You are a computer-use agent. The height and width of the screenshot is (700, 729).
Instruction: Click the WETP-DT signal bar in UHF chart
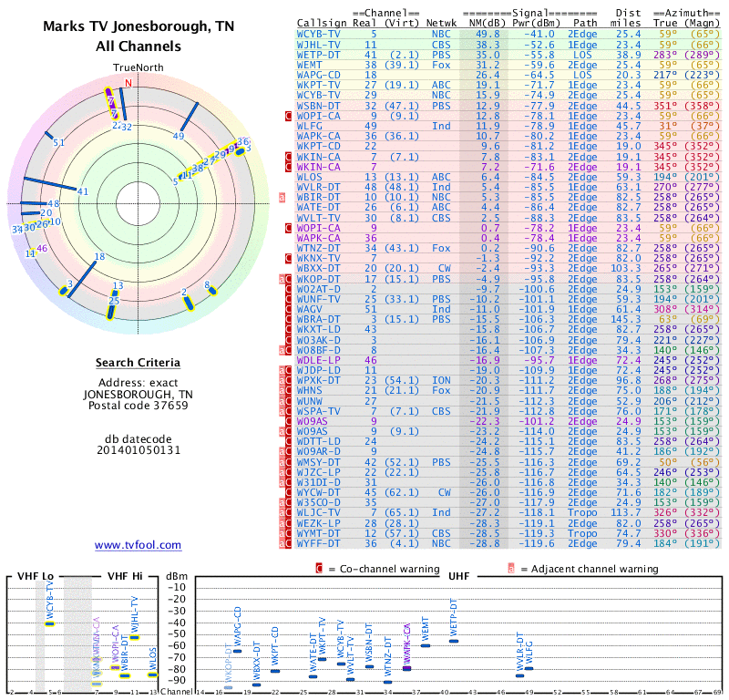453,641
